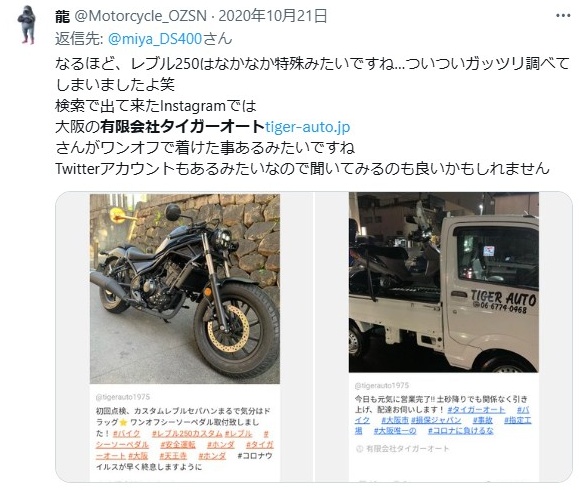Click hashtag #大阪市
This screenshot has width=588, height=490.
pos(394,420)
